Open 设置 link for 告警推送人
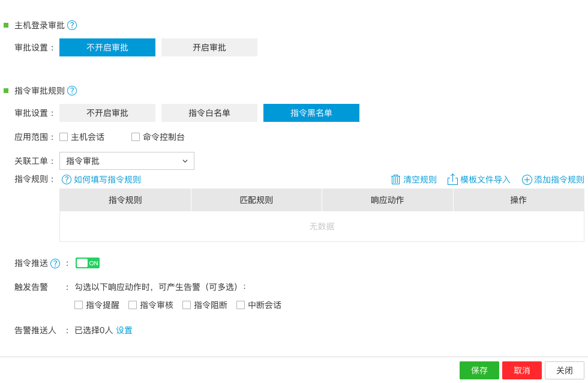Viewport: 588px width, 383px height. point(124,330)
